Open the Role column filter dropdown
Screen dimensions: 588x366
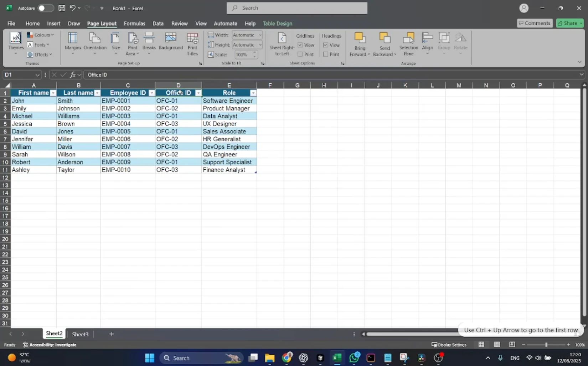(253, 93)
